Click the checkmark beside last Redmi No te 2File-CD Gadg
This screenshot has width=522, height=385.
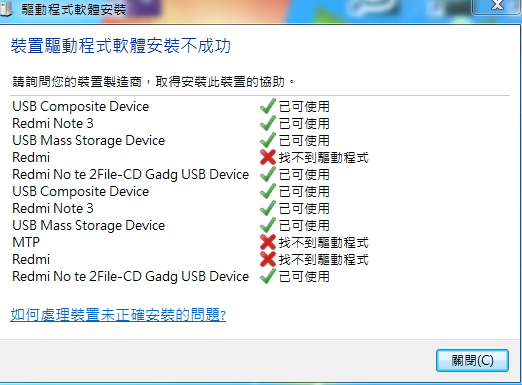coord(268,276)
